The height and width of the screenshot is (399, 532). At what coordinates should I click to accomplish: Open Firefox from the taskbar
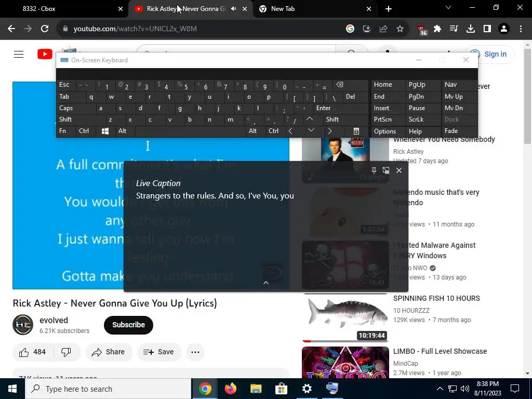click(x=230, y=389)
